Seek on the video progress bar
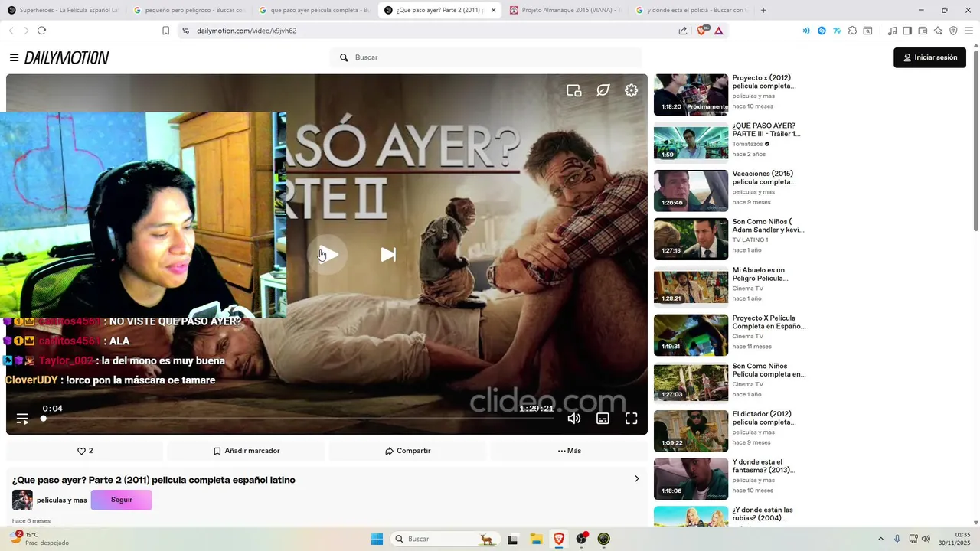 point(298,419)
